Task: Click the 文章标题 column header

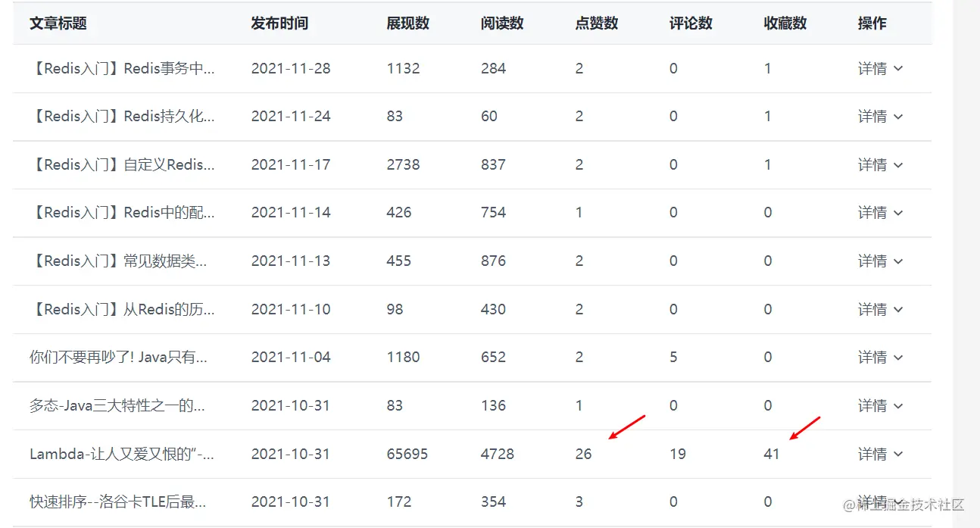Action: pos(58,23)
